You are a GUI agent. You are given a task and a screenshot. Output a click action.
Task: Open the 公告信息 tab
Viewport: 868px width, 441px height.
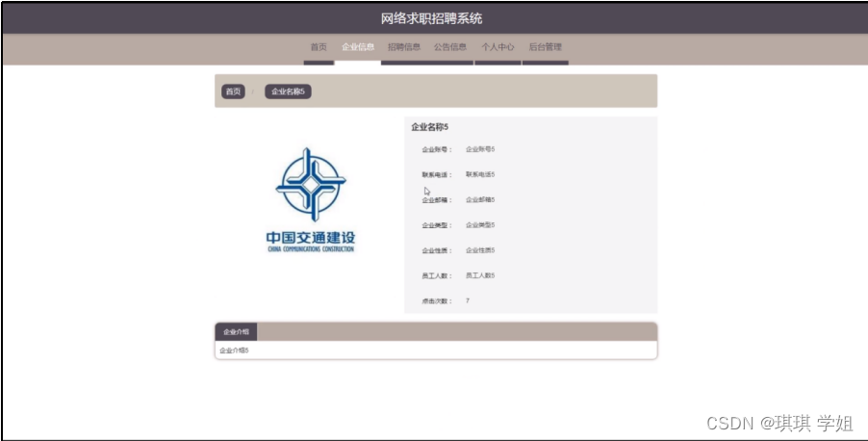[450, 47]
